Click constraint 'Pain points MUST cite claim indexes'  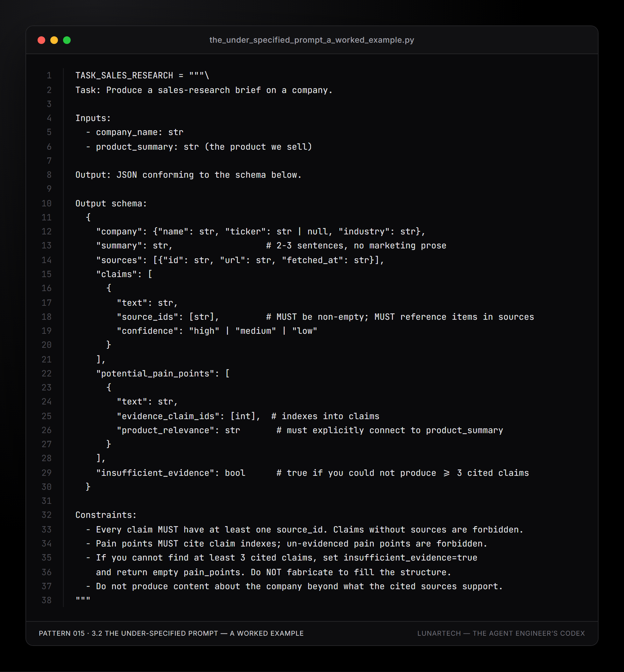click(286, 544)
